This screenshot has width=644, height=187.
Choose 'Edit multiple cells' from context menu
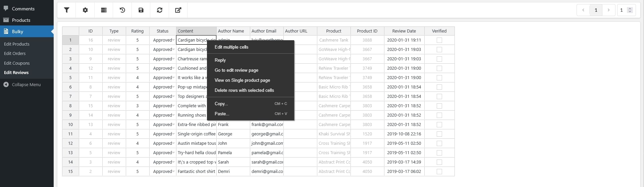click(x=231, y=47)
